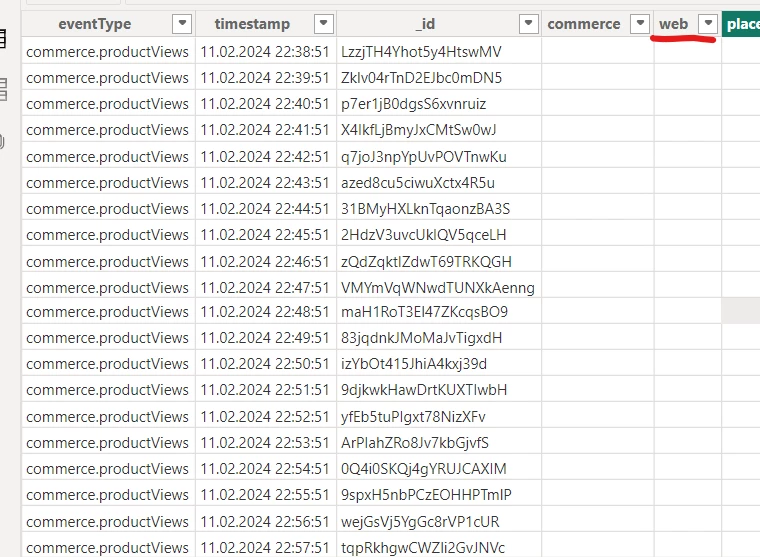This screenshot has height=557, width=760.
Task: Click timestamp cell 11.02.2024 22:54:51
Action: [x=266, y=469]
